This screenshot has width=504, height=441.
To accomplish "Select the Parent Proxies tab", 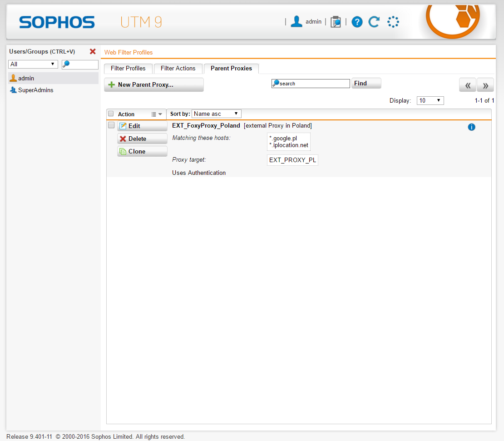I will coord(231,68).
